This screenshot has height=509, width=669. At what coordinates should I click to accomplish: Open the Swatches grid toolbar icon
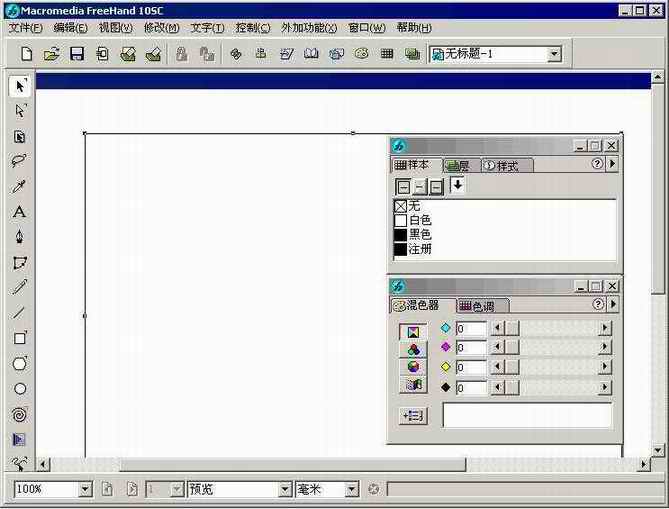point(387,54)
